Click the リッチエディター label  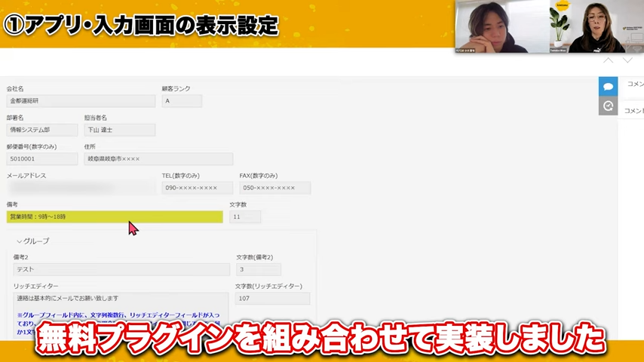point(35,286)
